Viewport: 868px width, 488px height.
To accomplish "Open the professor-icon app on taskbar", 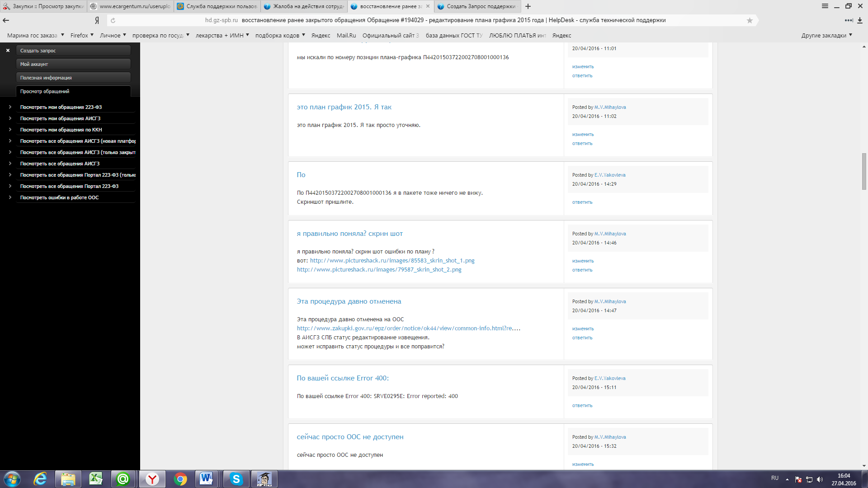I will (x=264, y=479).
